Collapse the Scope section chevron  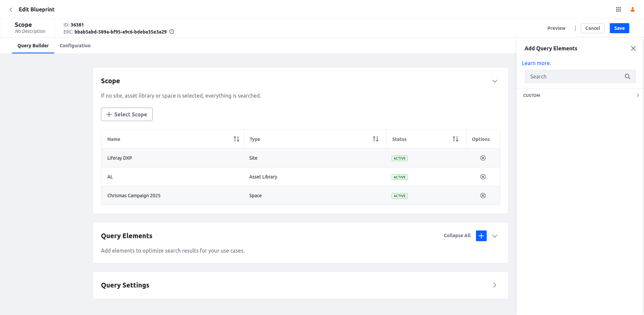(x=494, y=81)
